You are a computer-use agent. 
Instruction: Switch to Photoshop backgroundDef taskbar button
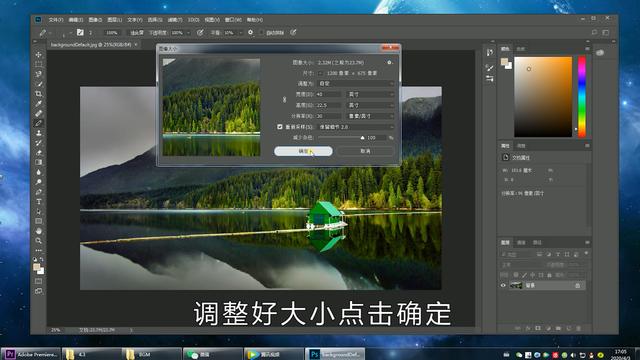[335, 354]
